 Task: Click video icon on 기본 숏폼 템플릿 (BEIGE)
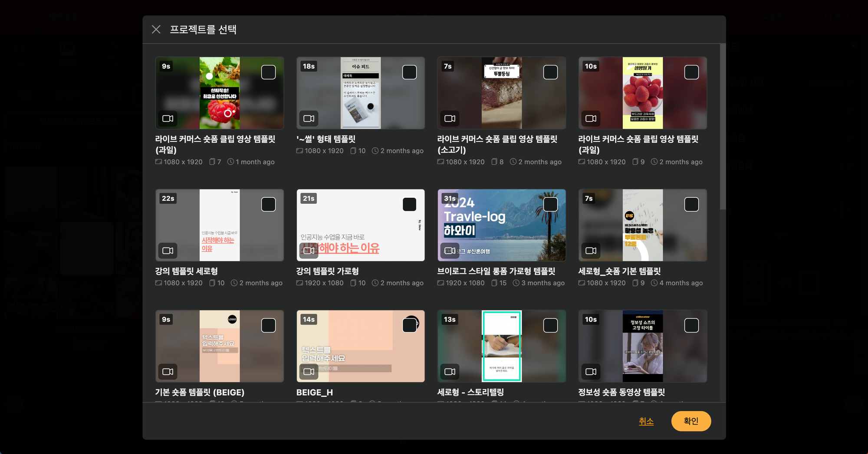click(168, 372)
